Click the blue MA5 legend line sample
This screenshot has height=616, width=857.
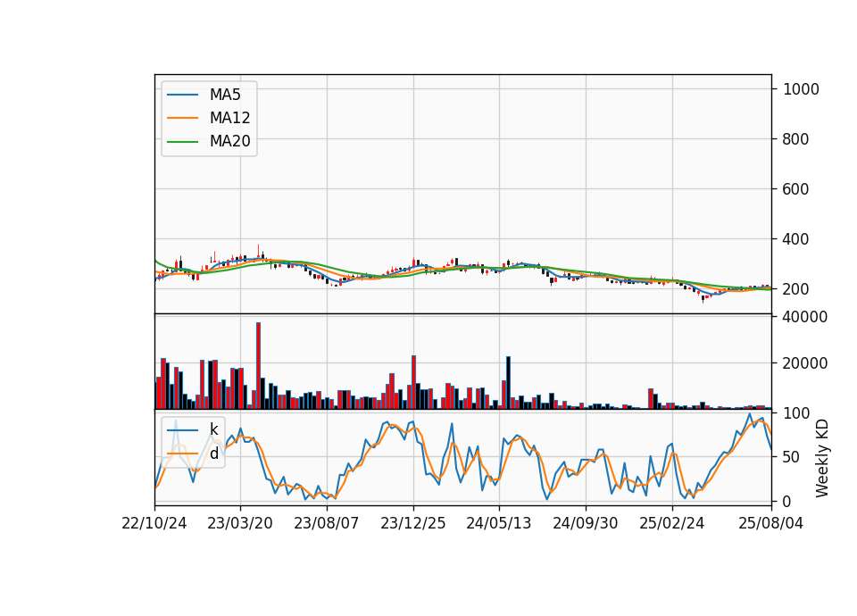coord(182,95)
